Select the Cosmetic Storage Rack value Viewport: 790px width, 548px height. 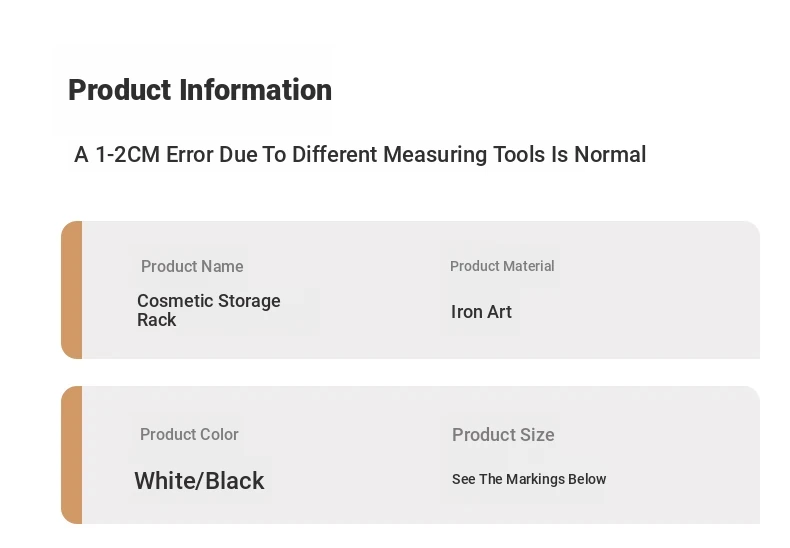pos(209,310)
